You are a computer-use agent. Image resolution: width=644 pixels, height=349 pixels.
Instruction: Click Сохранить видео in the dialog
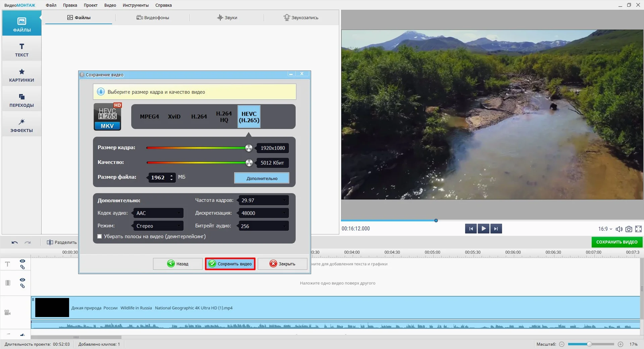(230, 264)
